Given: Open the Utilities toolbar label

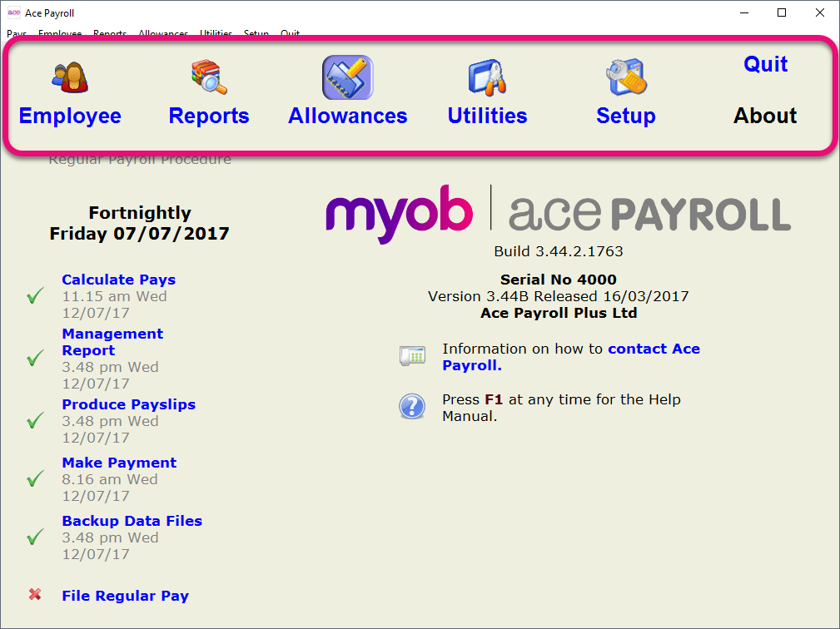Looking at the screenshot, I should 487,116.
